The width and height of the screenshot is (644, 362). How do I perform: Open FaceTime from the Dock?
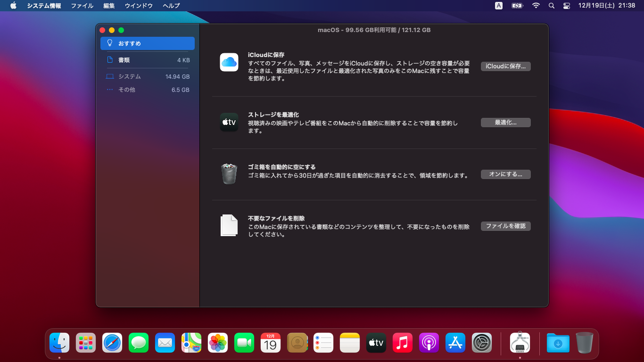pos(244,343)
